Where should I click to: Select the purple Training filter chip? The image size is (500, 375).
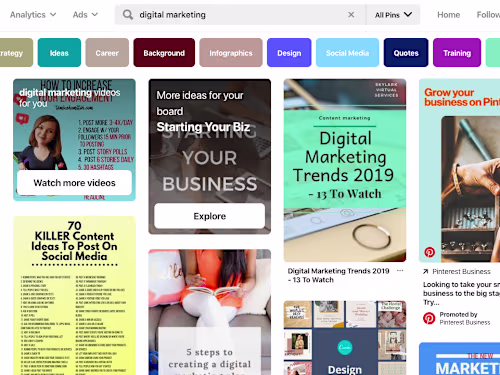[457, 53]
